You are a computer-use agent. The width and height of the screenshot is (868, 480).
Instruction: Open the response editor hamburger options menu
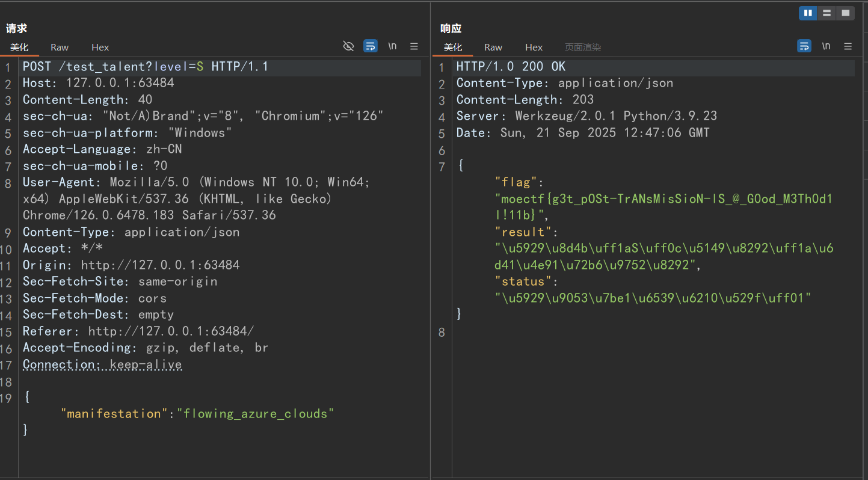848,46
